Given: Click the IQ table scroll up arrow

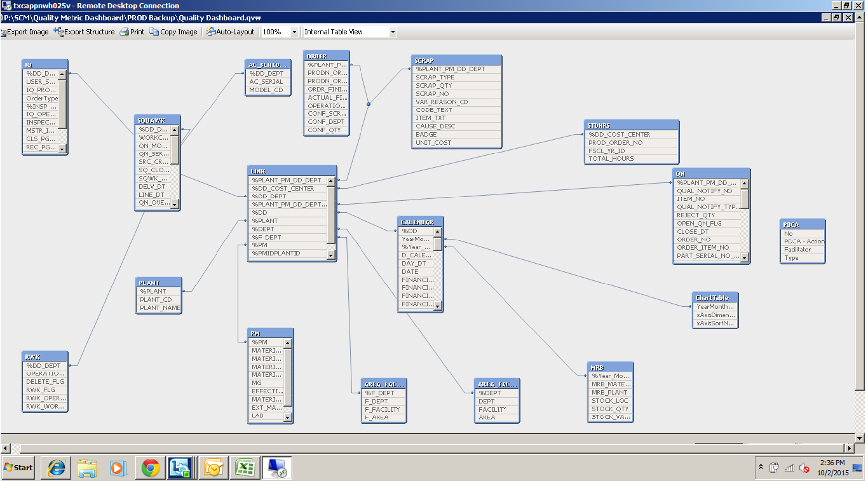Looking at the screenshot, I should point(62,74).
